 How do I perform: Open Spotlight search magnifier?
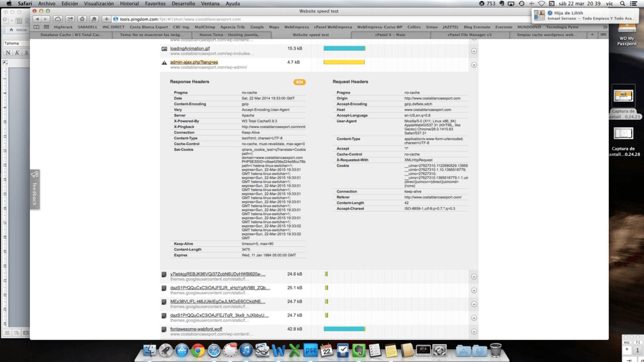pos(623,4)
